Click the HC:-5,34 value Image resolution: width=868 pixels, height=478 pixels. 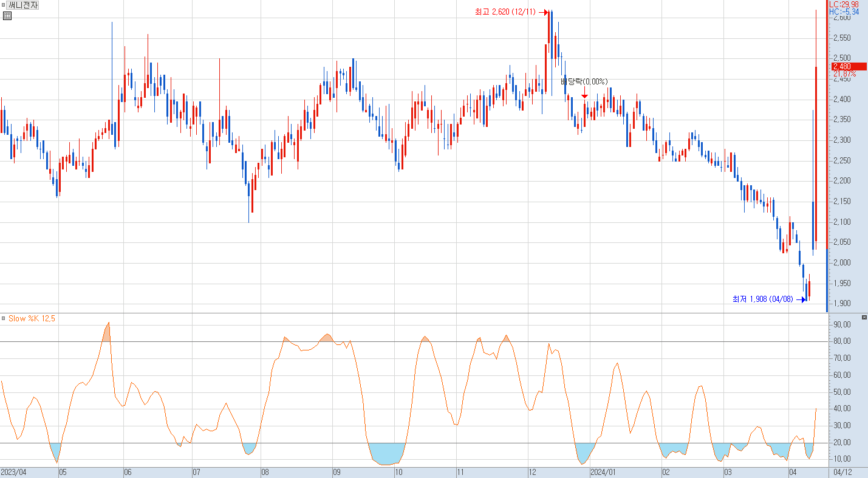[844, 12]
